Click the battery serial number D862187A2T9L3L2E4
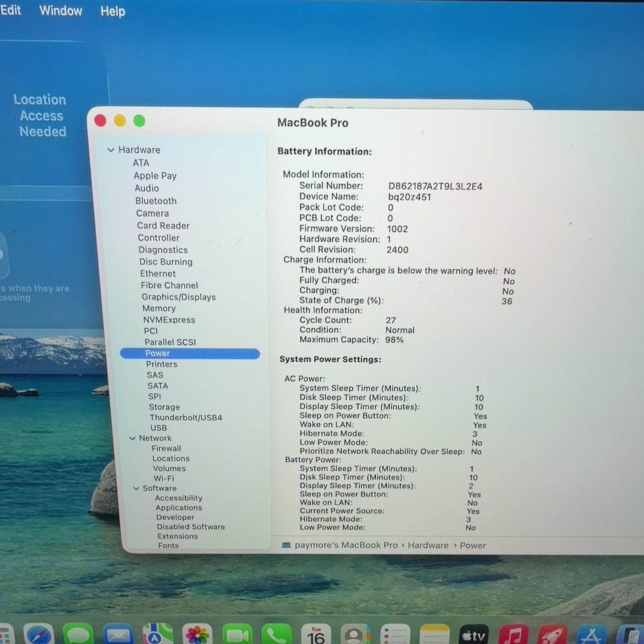 pos(435,186)
